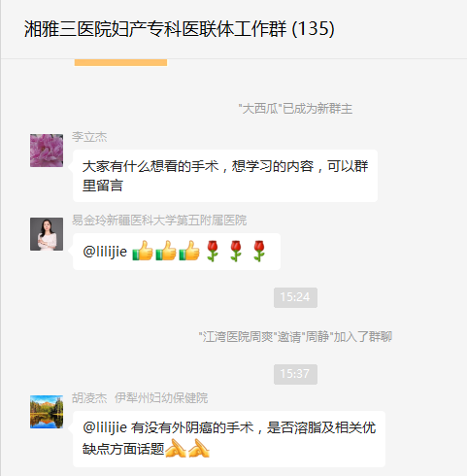
Task: Click the third thumbs-up emoji
Action: [189, 251]
